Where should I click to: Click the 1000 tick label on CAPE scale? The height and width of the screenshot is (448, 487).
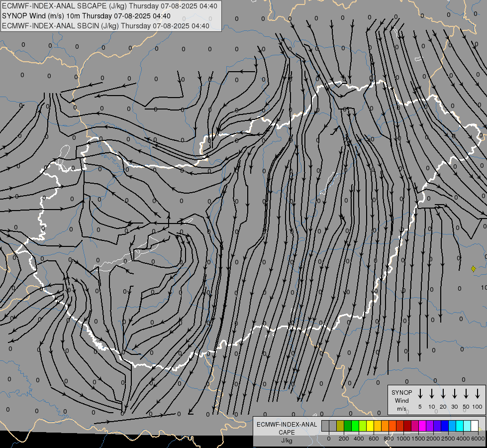coord(403,439)
